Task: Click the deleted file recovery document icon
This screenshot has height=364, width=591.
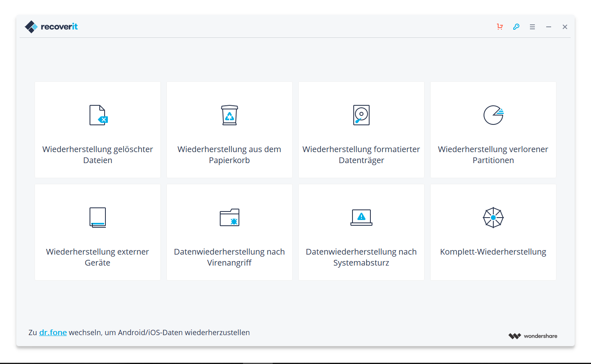Action: point(98,115)
